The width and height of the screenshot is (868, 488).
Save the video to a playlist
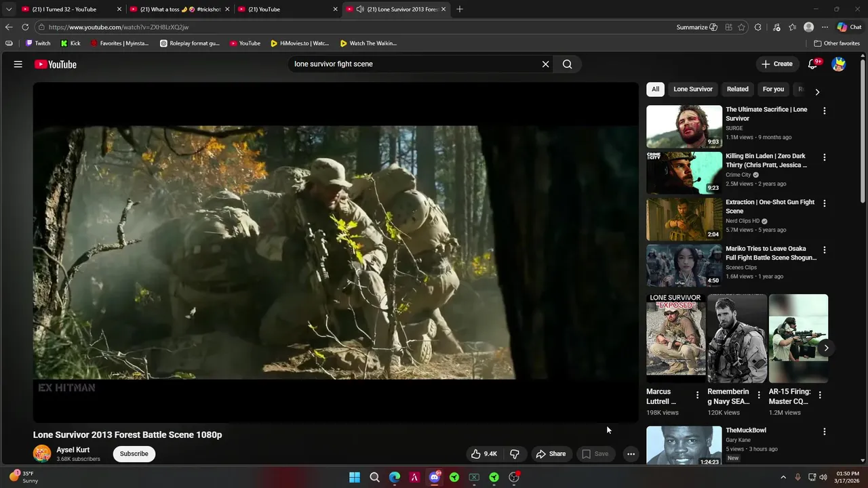coord(595,454)
